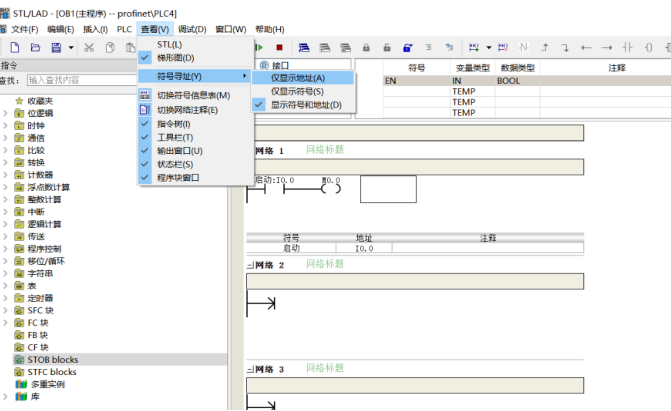Click 切换网络注释(E) menu entry
Screen dimensions: 671x411
(x=196, y=110)
